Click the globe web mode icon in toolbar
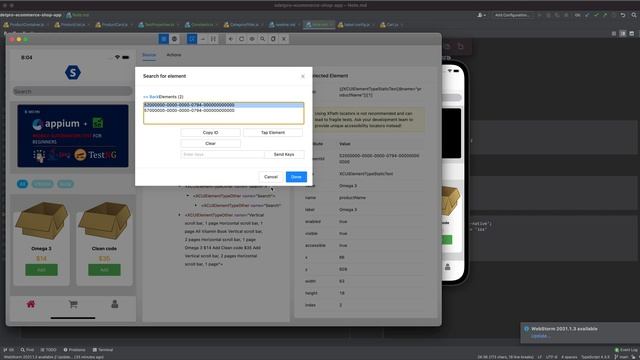The height and width of the screenshot is (360, 640). click(174, 39)
